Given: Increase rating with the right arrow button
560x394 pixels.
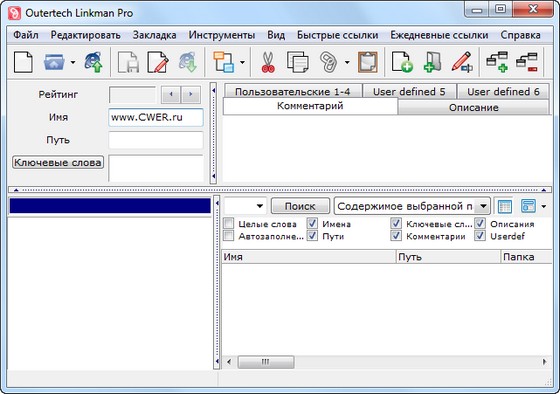Looking at the screenshot, I should click(191, 94).
